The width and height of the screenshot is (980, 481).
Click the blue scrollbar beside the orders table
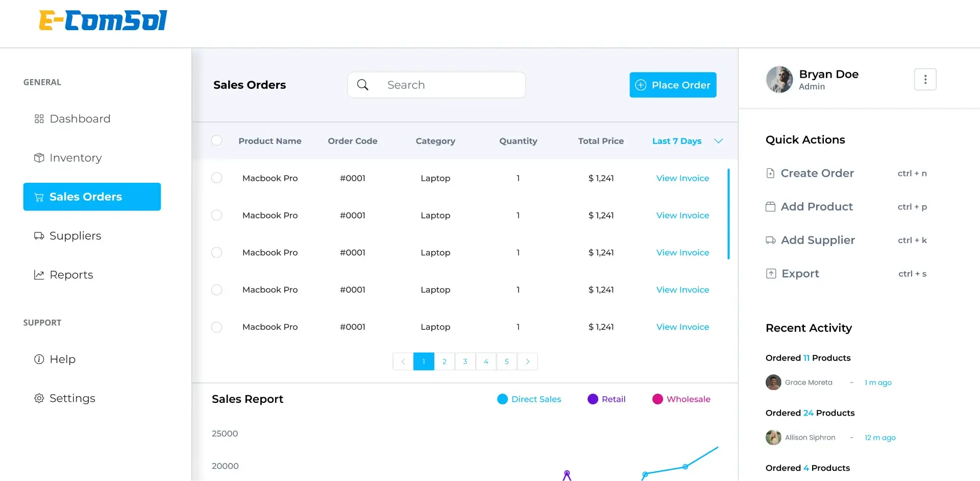click(x=728, y=214)
